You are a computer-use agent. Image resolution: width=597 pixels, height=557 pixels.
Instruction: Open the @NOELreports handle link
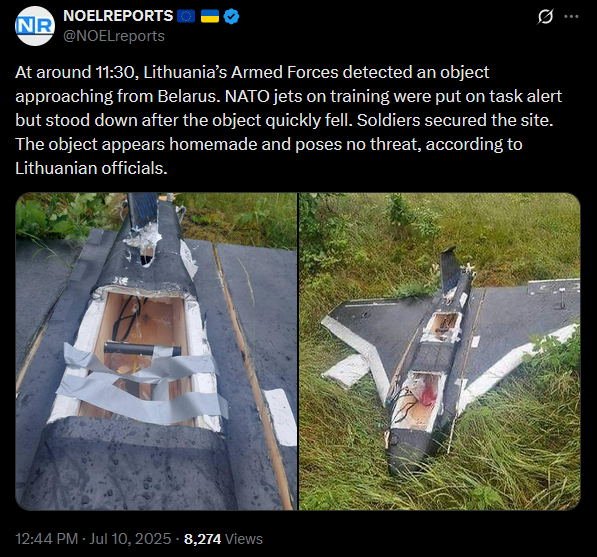coord(114,36)
